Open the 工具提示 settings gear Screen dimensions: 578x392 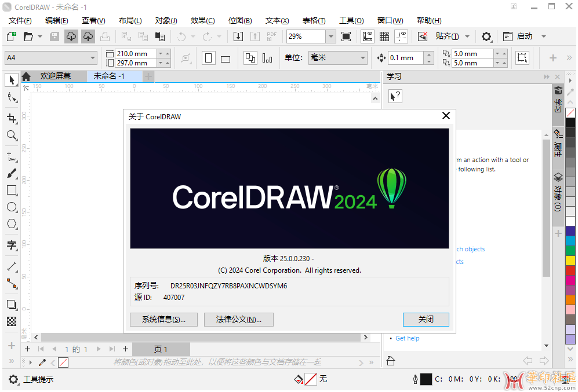[x=13, y=379]
